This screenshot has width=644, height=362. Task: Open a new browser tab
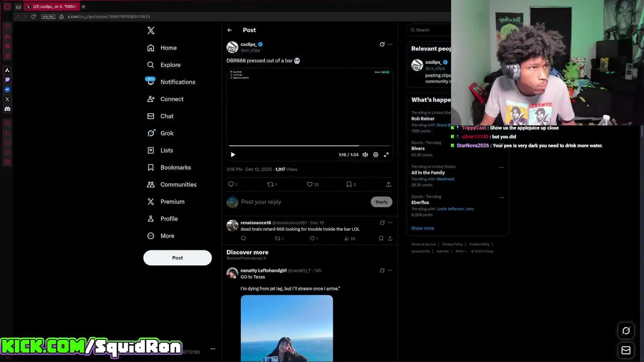pyautogui.click(x=84, y=7)
